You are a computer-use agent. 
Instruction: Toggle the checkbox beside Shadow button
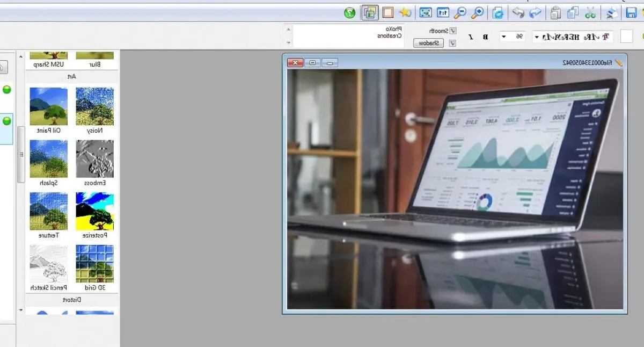[x=453, y=44]
